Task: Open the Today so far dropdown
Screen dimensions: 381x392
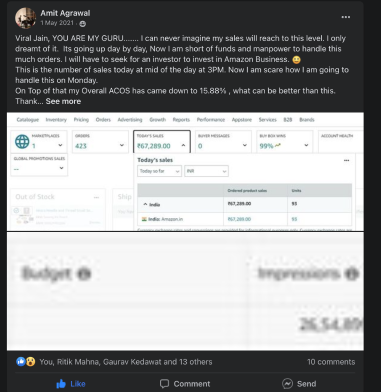Action: [x=159, y=171]
